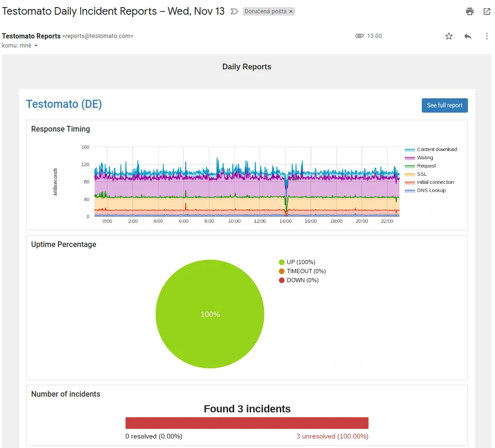Click the print icon
This screenshot has width=495, height=448.
click(470, 11)
